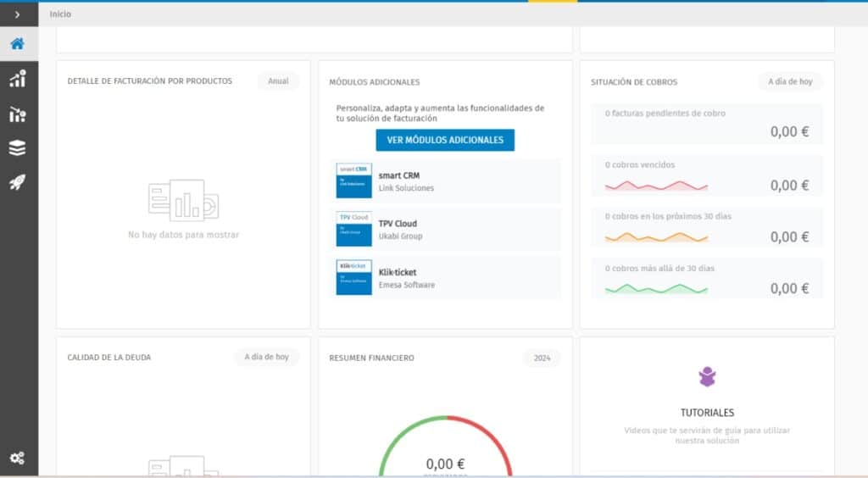Click the TPV Cloud module logo
Image resolution: width=868 pixels, height=478 pixels.
[x=353, y=229]
